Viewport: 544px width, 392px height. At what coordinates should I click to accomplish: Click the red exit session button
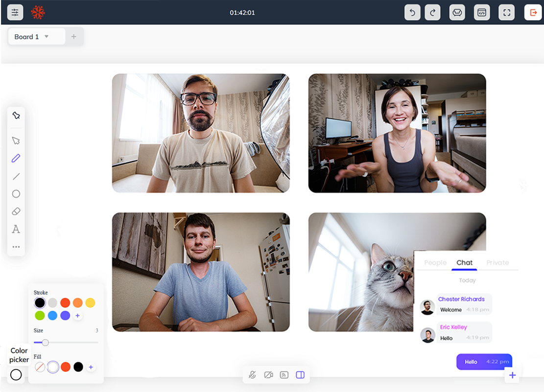[x=533, y=12]
